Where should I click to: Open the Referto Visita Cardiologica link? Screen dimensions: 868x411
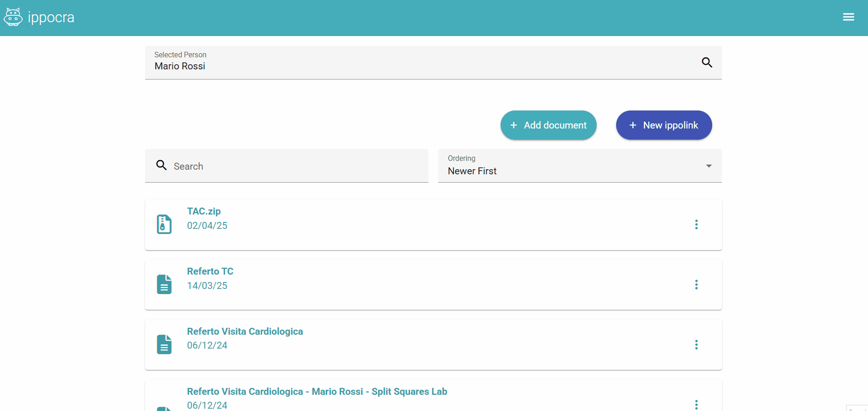pyautogui.click(x=245, y=331)
